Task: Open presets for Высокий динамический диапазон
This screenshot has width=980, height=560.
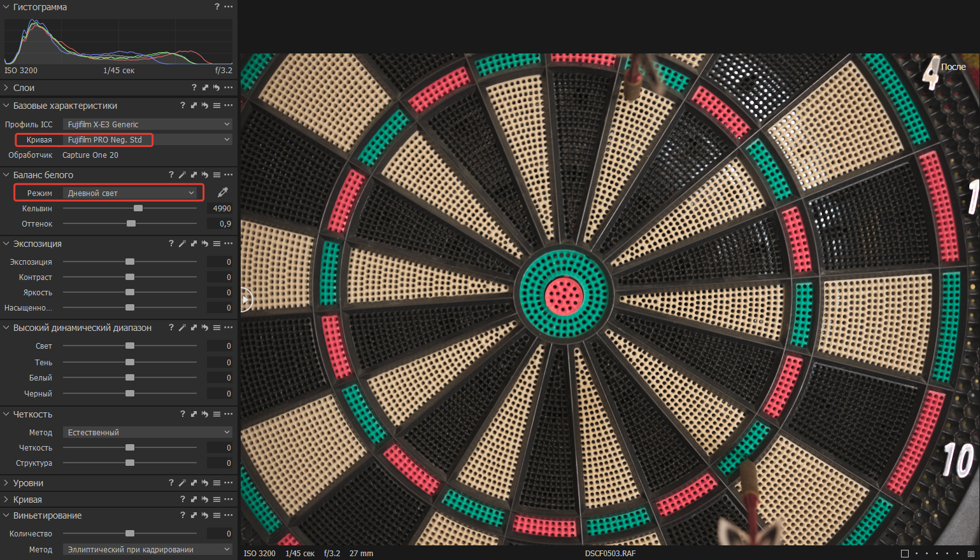Action: 217,327
